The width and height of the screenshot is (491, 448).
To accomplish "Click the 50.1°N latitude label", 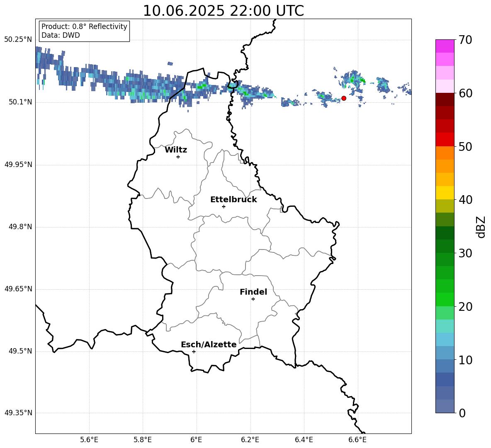I will pos(21,102).
